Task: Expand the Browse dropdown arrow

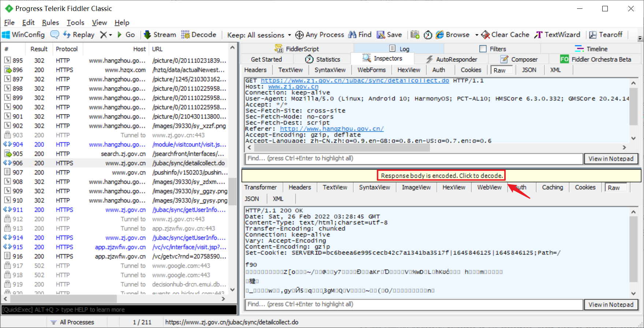Action: [x=477, y=35]
